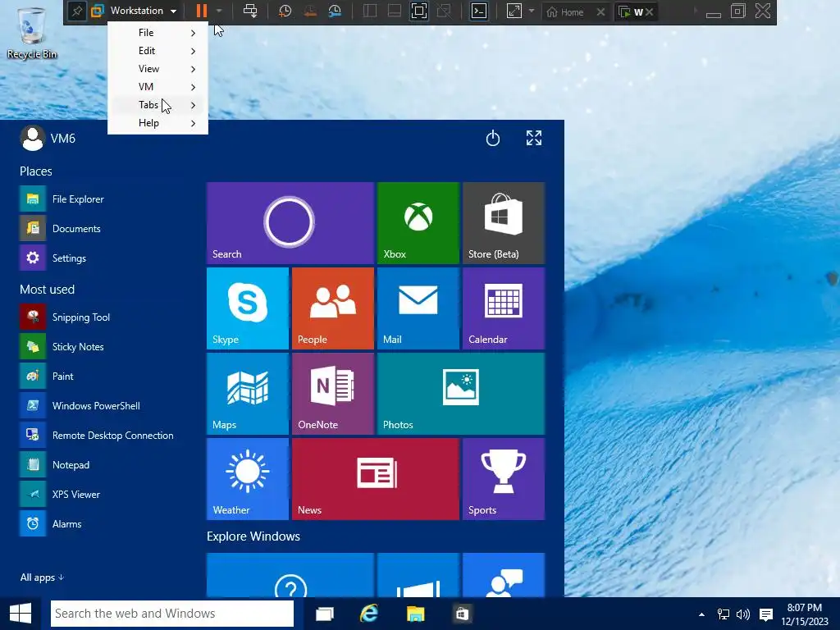The image size is (840, 630).
Task: Open Notepad from Most used
Action: click(x=55, y=464)
